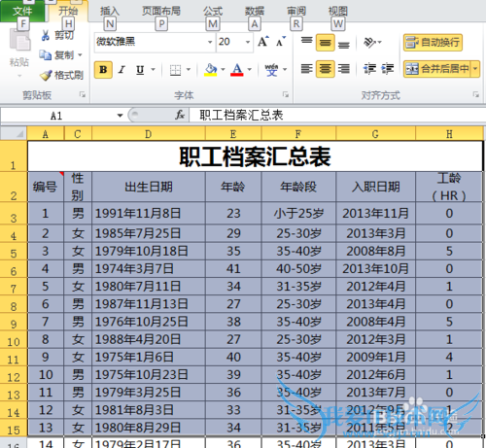Select column G header

[375, 134]
